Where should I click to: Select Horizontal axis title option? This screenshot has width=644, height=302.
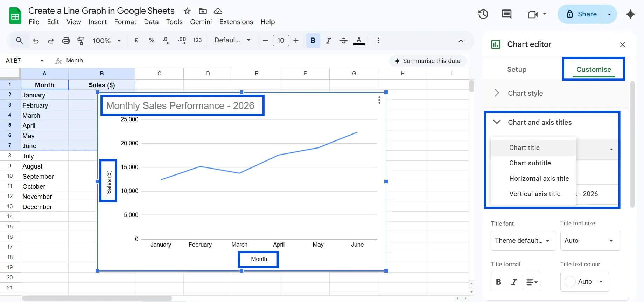point(539,178)
